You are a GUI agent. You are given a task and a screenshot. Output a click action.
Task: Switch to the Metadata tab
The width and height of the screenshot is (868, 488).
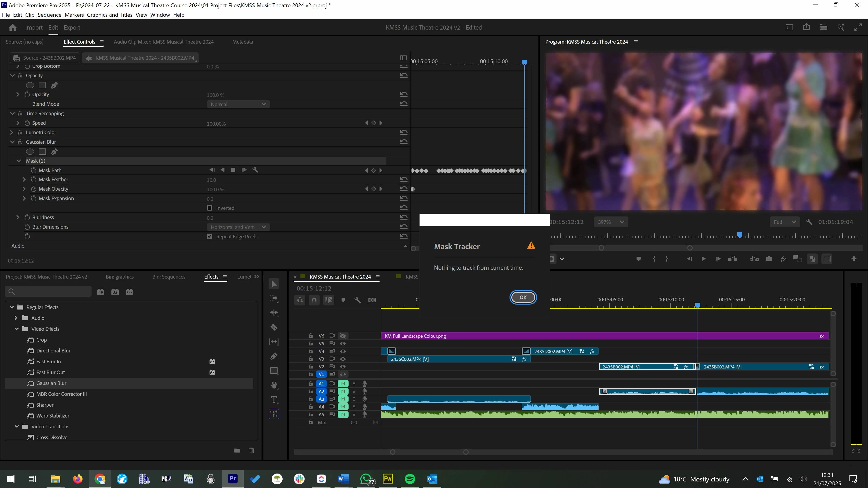coord(242,42)
